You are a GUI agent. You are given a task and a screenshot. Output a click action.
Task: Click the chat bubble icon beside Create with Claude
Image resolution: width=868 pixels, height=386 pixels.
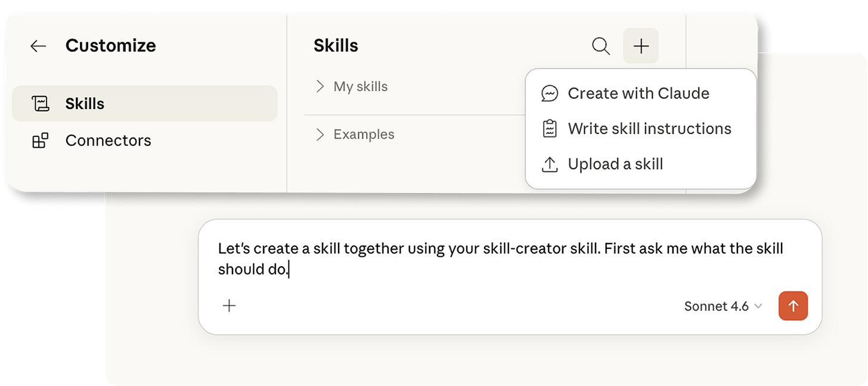(x=549, y=94)
